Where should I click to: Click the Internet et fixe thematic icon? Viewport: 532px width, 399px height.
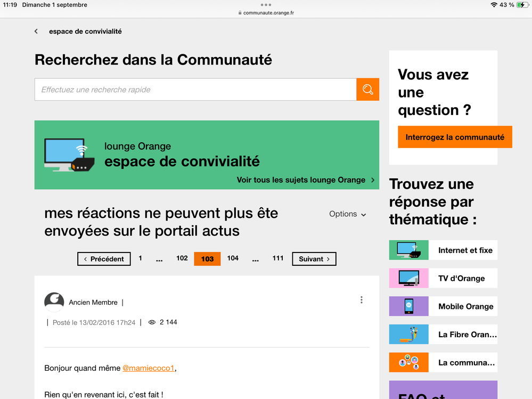tap(409, 250)
